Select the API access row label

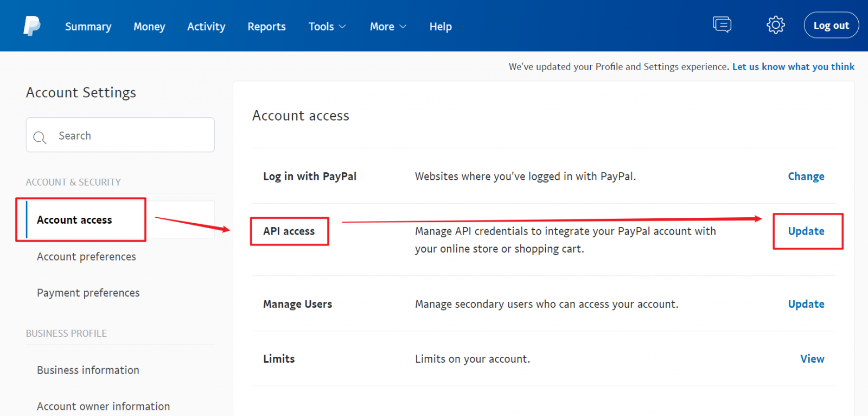[289, 231]
